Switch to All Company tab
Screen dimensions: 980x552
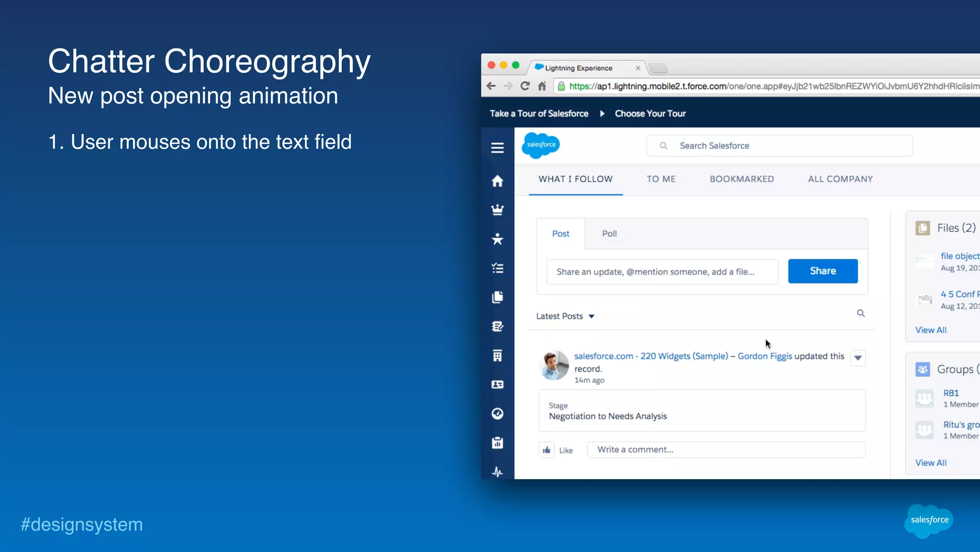[840, 179]
